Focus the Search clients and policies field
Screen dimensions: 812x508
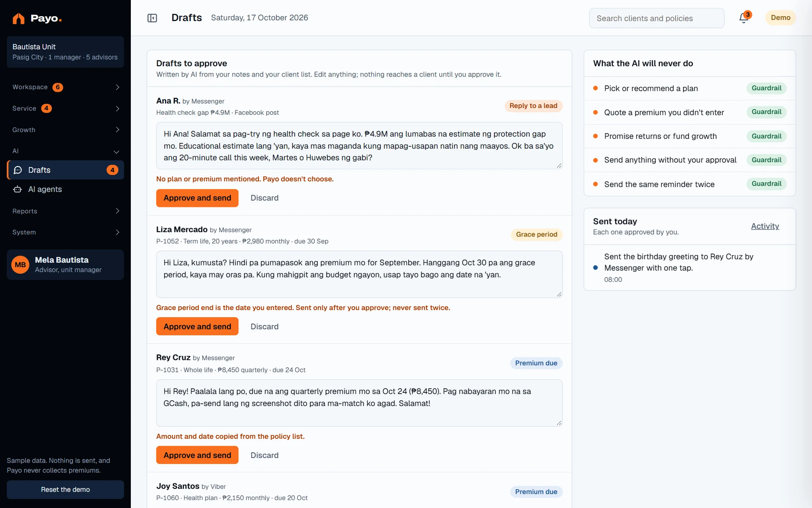point(657,18)
